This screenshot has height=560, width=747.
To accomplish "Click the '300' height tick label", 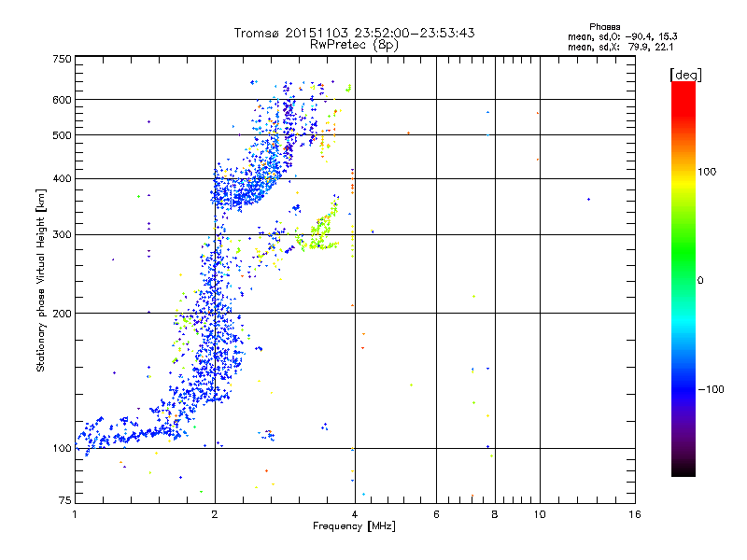I will tap(62, 234).
